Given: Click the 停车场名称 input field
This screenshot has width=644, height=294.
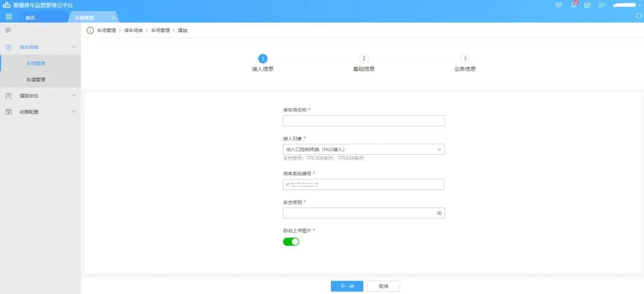Looking at the screenshot, I should 363,121.
